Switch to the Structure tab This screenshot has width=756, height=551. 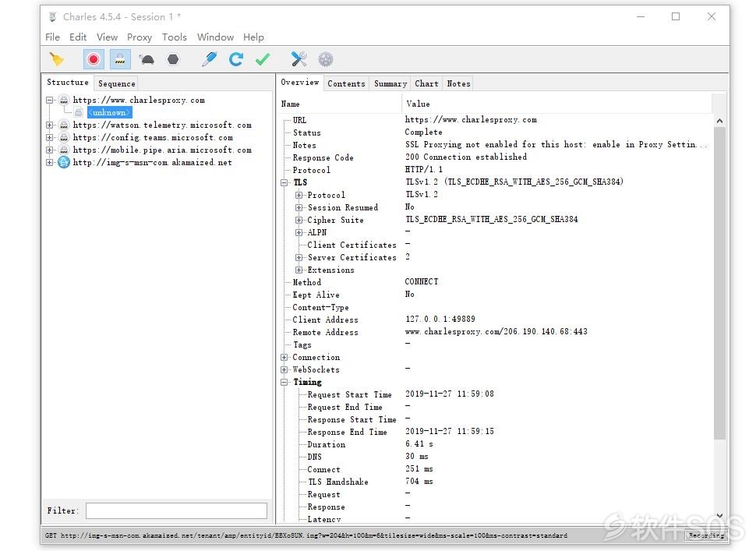pos(68,83)
